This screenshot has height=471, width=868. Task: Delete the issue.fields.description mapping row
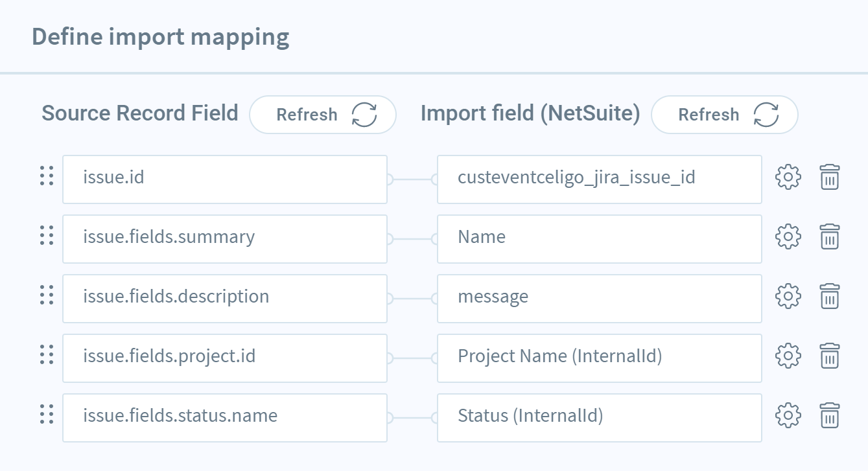click(x=830, y=296)
